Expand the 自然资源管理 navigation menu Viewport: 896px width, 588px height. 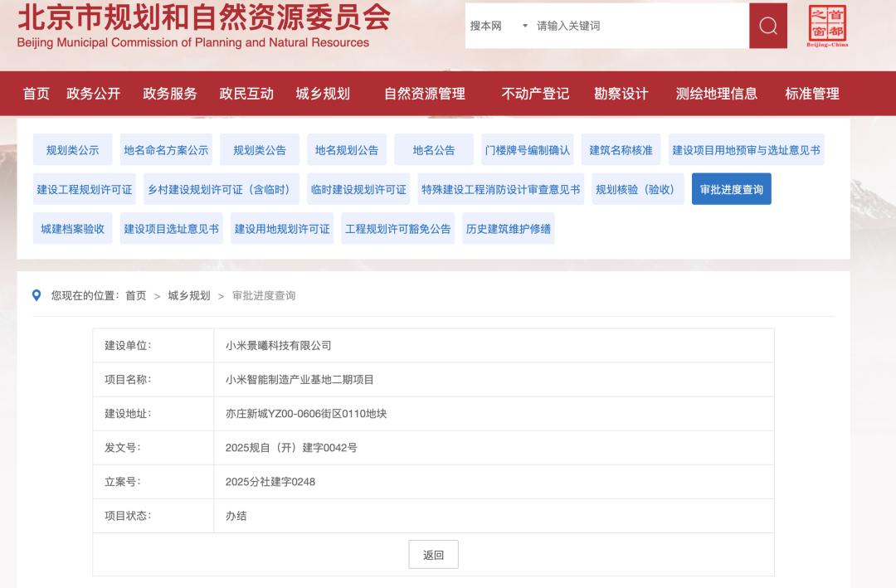click(426, 95)
